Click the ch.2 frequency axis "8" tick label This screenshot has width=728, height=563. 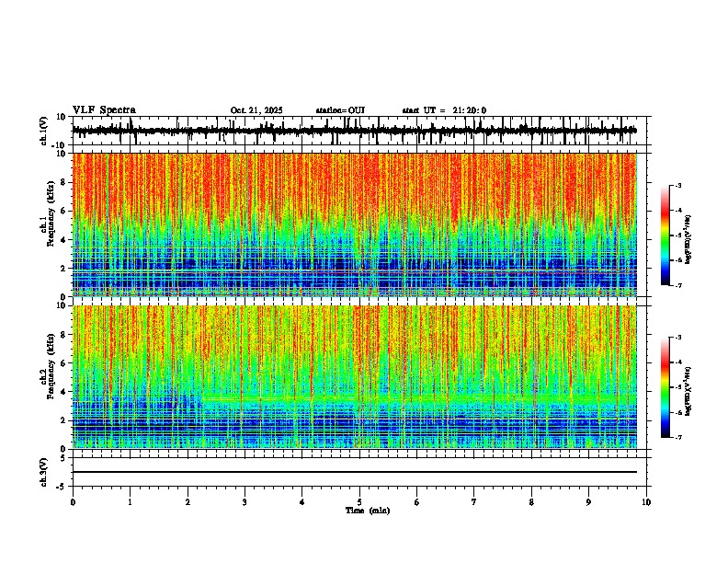click(63, 335)
